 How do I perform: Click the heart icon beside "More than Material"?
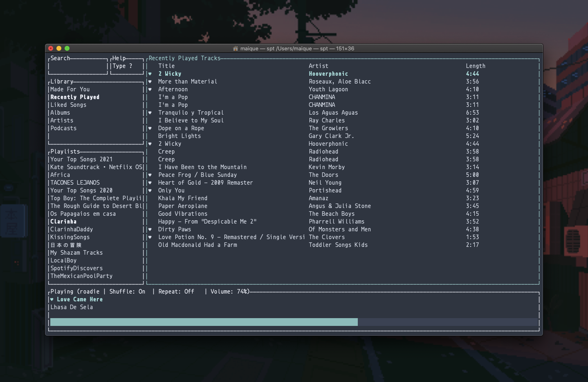pos(150,81)
